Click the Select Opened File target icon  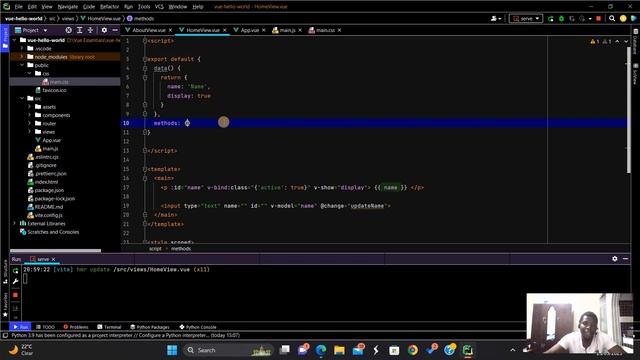pyautogui.click(x=69, y=30)
